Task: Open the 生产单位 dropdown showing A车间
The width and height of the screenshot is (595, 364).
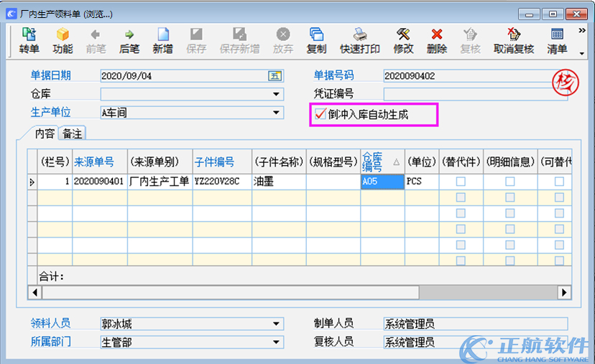Action: 276,113
